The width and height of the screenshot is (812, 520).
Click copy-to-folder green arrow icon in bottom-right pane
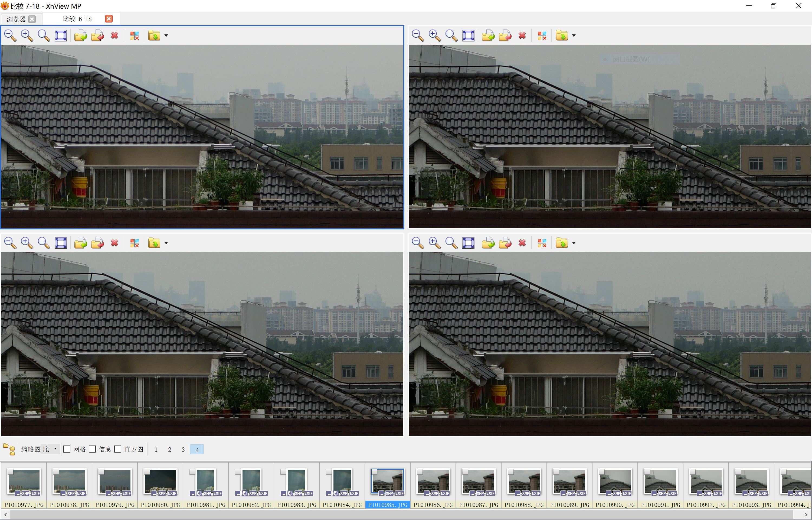click(488, 243)
